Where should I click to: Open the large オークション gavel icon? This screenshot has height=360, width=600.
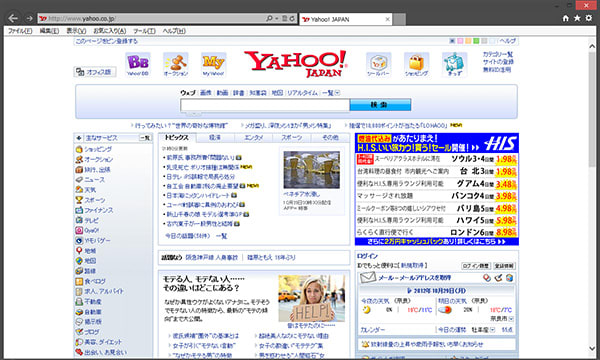[176, 64]
